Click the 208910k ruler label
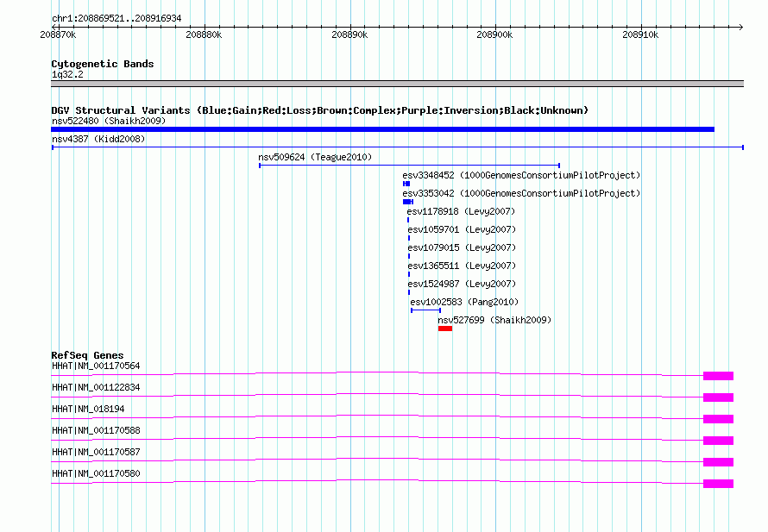This screenshot has width=768, height=532. point(640,34)
